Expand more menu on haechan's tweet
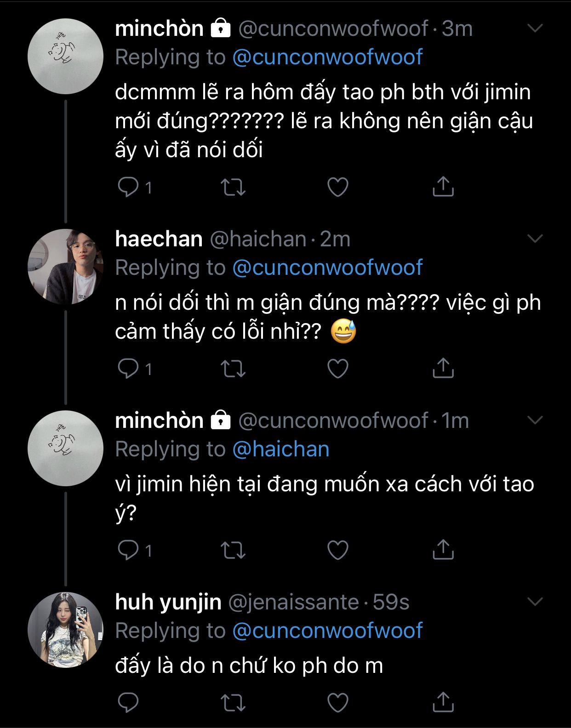571x728 pixels. click(535, 239)
